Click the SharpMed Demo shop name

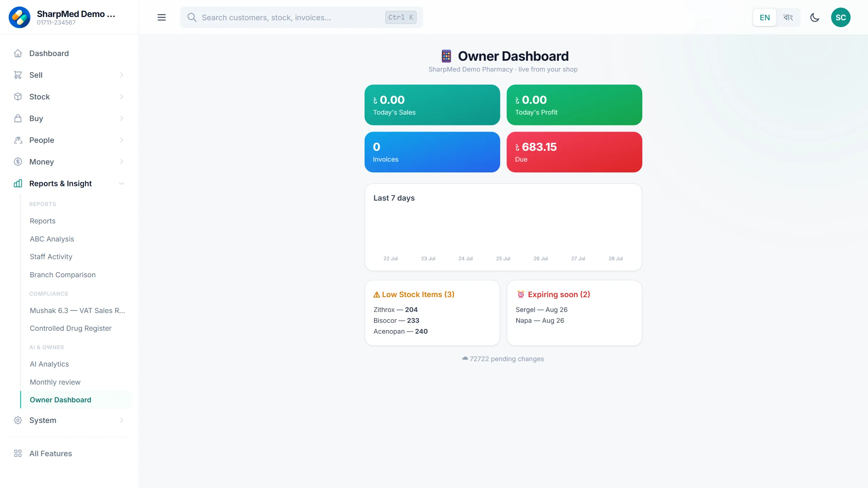coord(76,14)
